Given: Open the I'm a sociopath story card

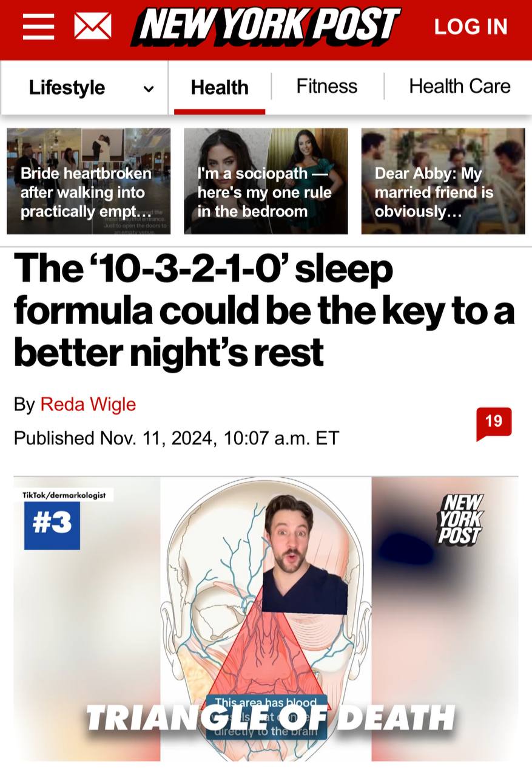Looking at the screenshot, I should pos(266,181).
